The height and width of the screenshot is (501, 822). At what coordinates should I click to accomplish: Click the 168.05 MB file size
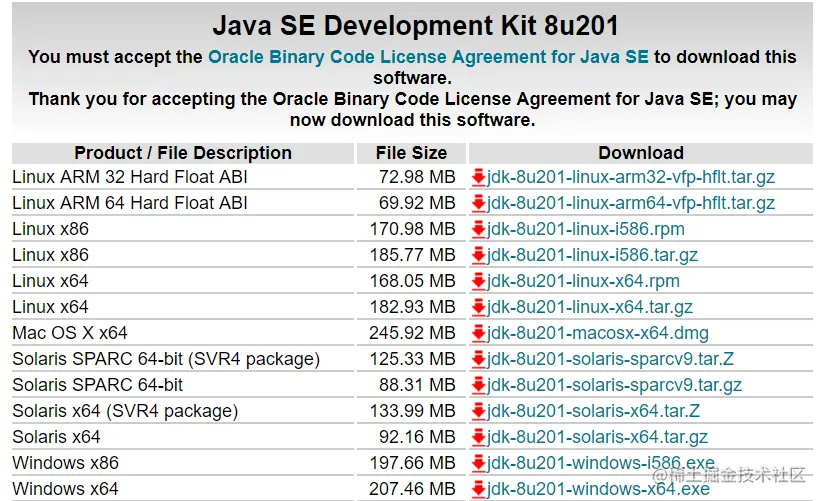[x=413, y=281]
